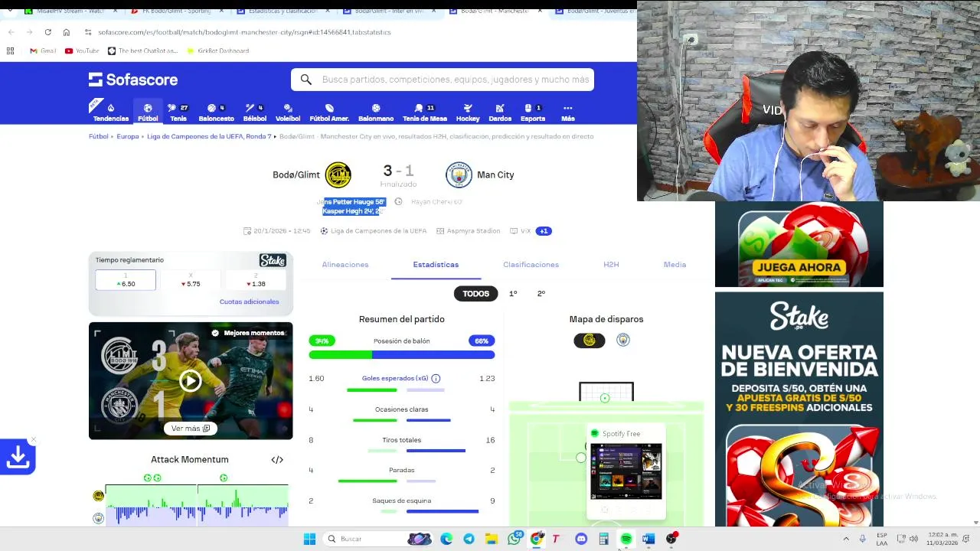Click the Spotify Free preview thumbnail
The image size is (980, 551).
(626, 471)
